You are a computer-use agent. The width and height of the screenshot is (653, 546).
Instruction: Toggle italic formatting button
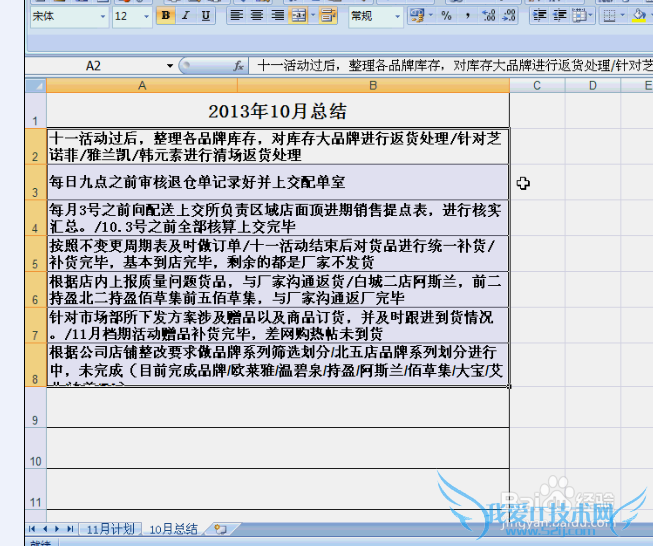tap(185, 16)
